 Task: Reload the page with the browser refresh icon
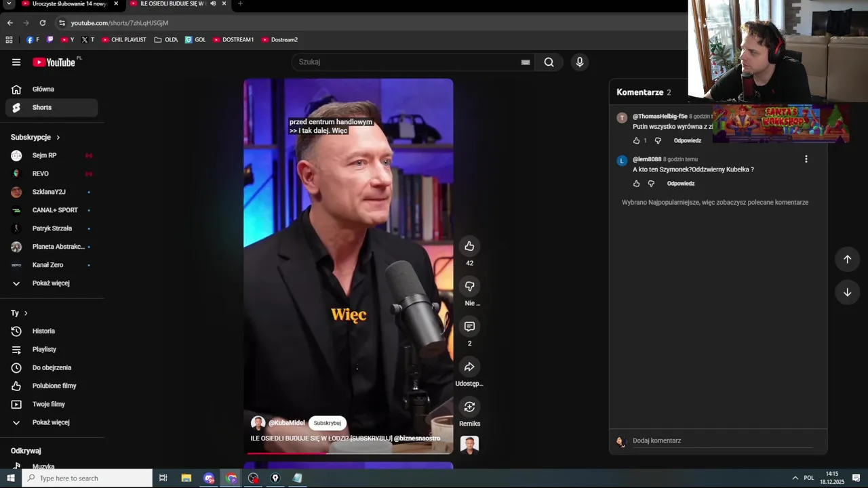pos(42,22)
